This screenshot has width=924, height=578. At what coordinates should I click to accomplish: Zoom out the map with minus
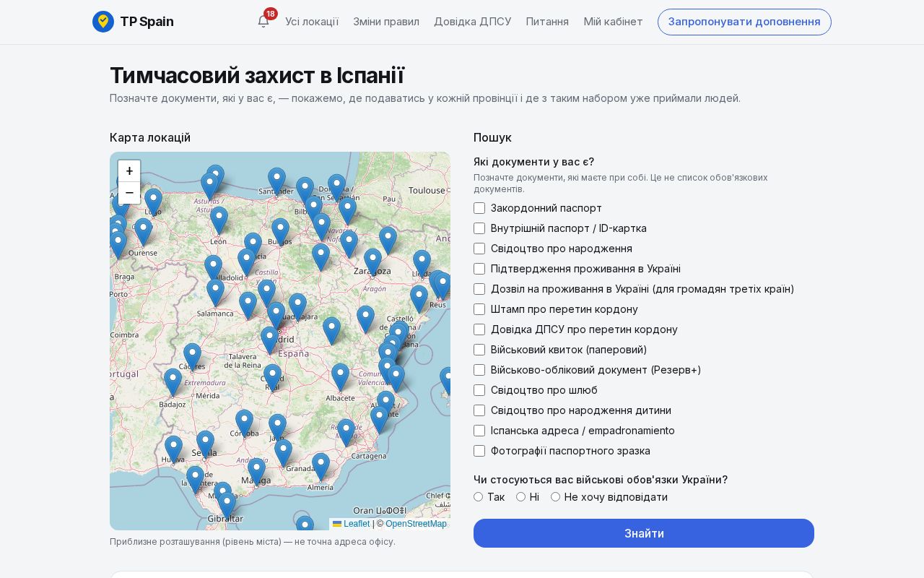[x=129, y=193]
